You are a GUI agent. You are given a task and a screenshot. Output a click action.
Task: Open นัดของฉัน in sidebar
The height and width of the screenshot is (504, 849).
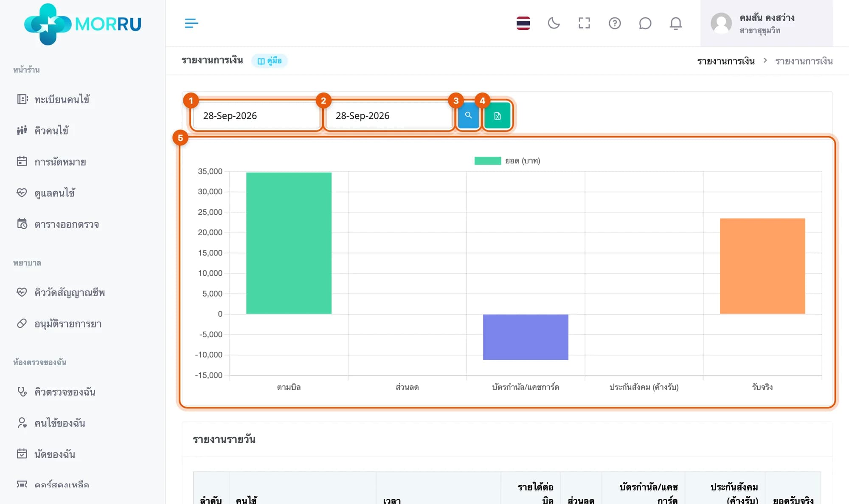click(x=54, y=454)
